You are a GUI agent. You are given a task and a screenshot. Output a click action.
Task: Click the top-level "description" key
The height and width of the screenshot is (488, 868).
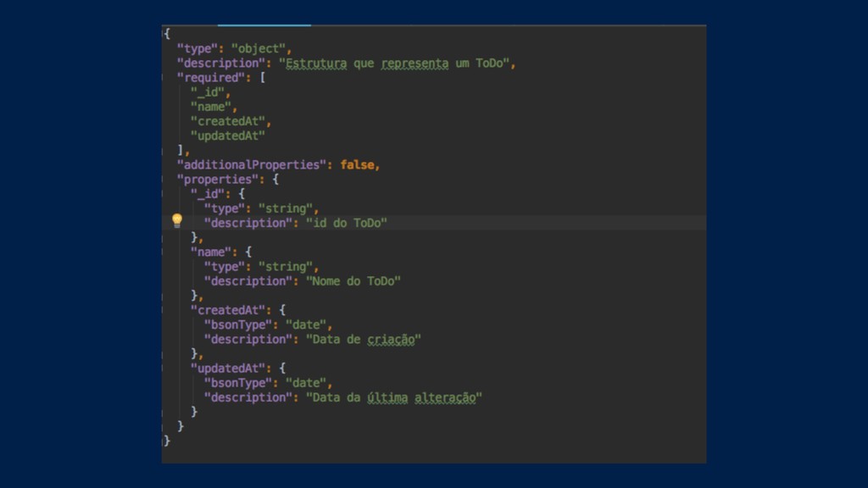(221, 64)
